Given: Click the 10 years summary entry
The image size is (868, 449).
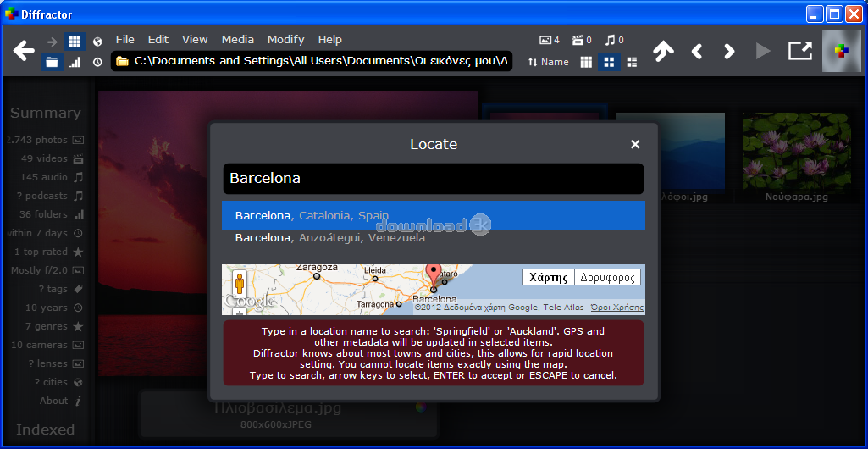Looking at the screenshot, I should pyautogui.click(x=54, y=308).
